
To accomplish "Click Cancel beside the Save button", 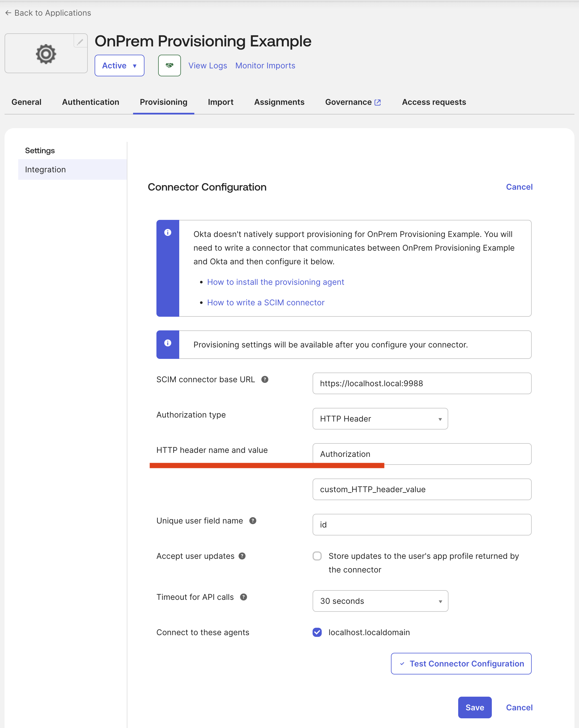I will click(x=519, y=707).
